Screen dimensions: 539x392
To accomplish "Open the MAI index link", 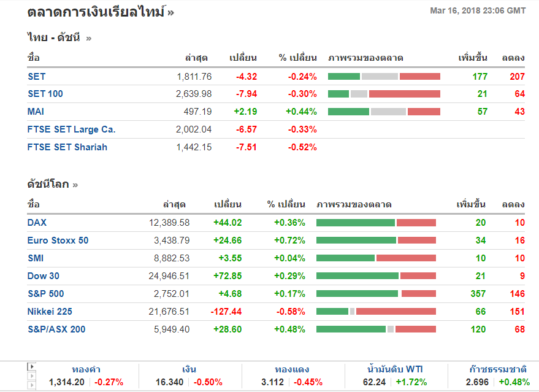I will point(36,112).
